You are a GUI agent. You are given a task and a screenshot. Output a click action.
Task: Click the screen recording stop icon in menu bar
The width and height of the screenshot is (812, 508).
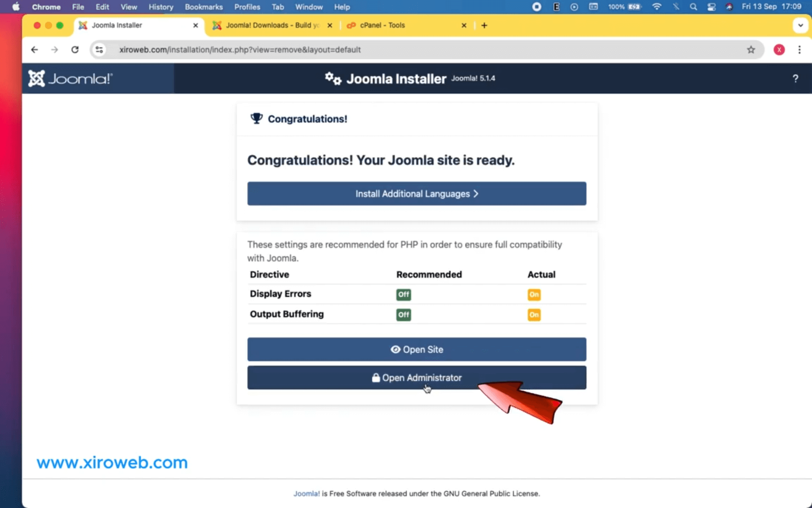(x=537, y=7)
